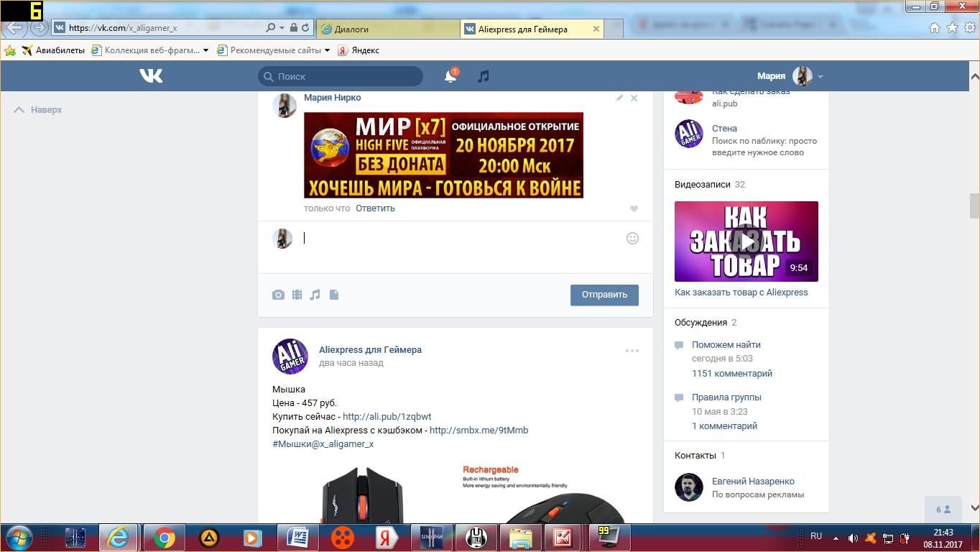Show hidden system tray icons
This screenshot has width=980, height=552.
(836, 538)
